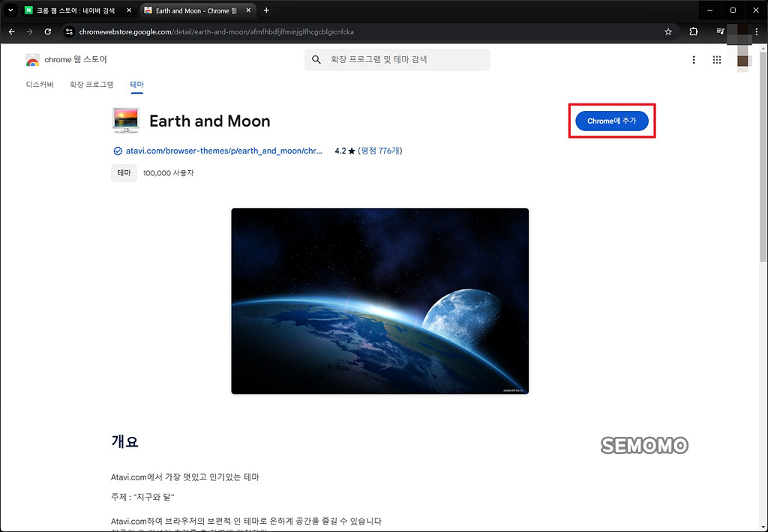The height and width of the screenshot is (532, 768).
Task: Go to the 디스커버 tab
Action: pyautogui.click(x=40, y=84)
